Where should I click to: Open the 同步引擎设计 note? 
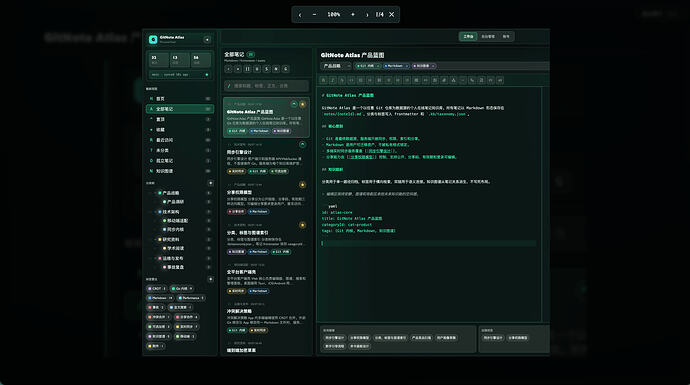coord(266,158)
